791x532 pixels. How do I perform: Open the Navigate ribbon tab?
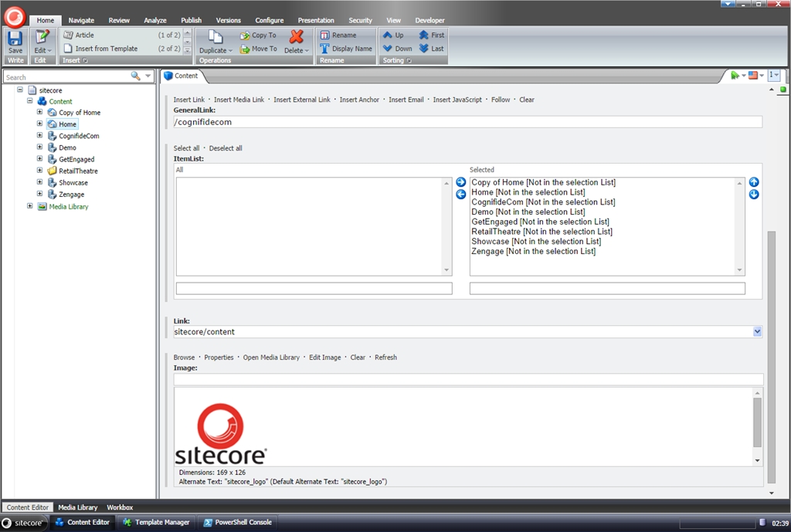pos(81,20)
